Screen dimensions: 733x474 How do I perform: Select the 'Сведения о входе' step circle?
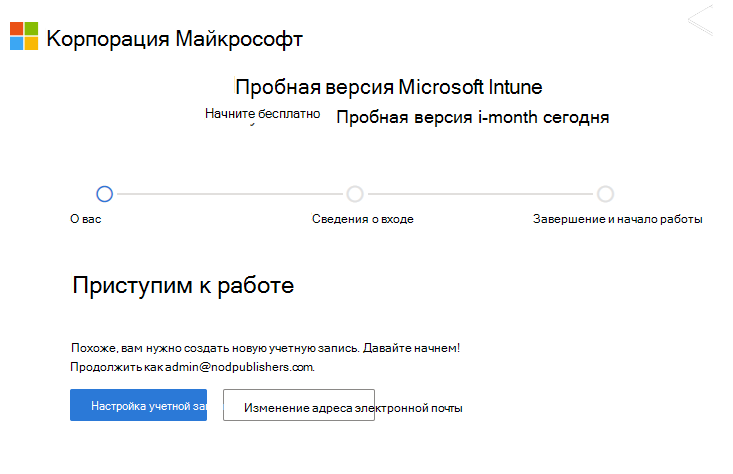tap(355, 194)
